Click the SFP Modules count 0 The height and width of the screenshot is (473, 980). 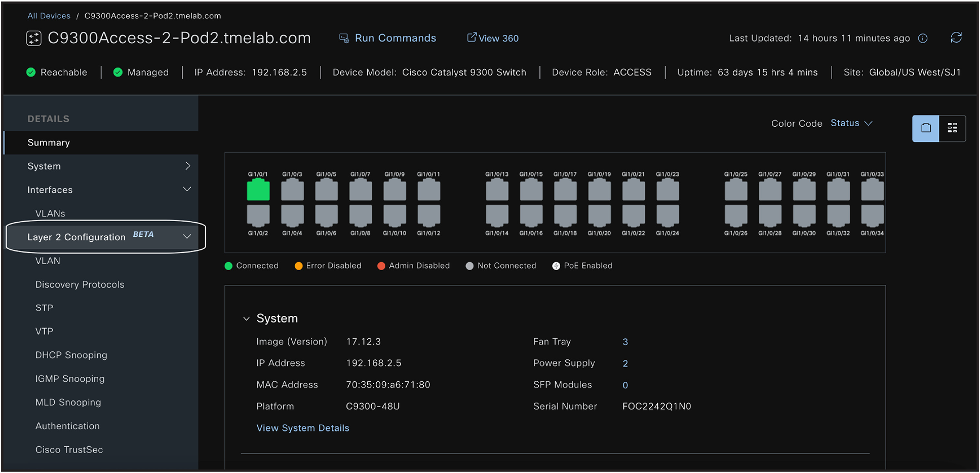pos(625,385)
